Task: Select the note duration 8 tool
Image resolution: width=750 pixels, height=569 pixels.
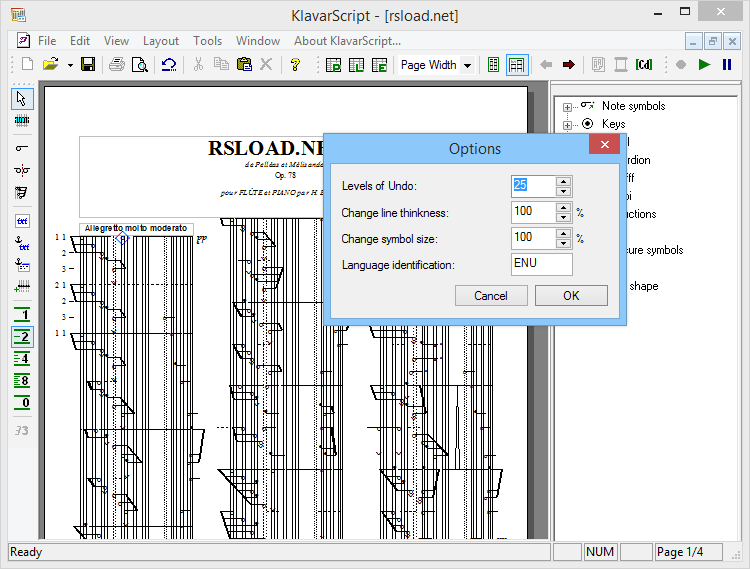Action: pyautogui.click(x=23, y=380)
